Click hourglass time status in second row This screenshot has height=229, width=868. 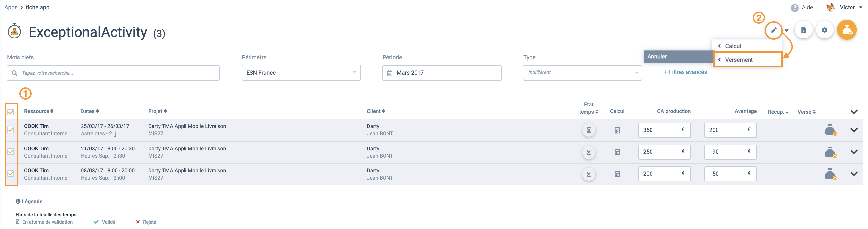click(589, 152)
